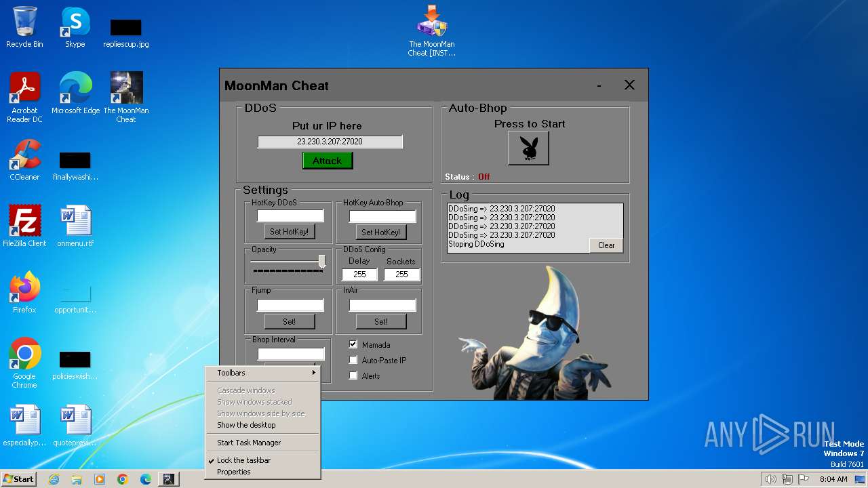Open the onmenu.rtf document icon
The height and width of the screenshot is (488, 868).
(75, 226)
